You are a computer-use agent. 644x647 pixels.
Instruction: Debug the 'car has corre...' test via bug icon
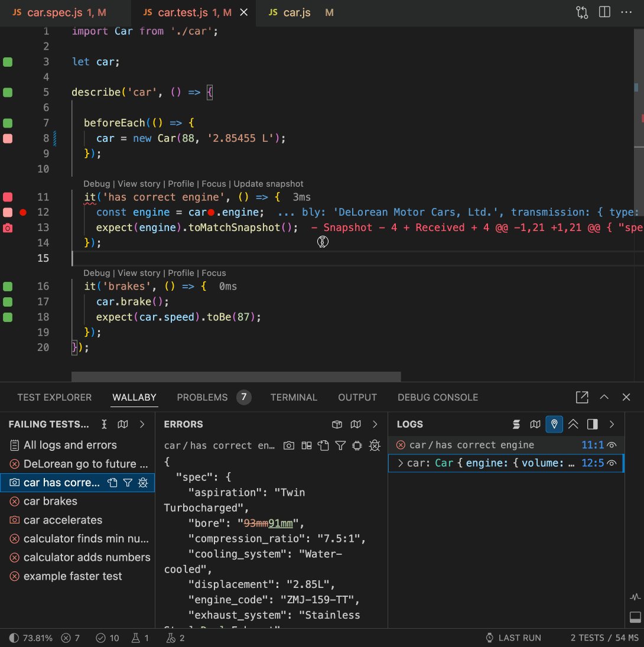click(x=143, y=483)
